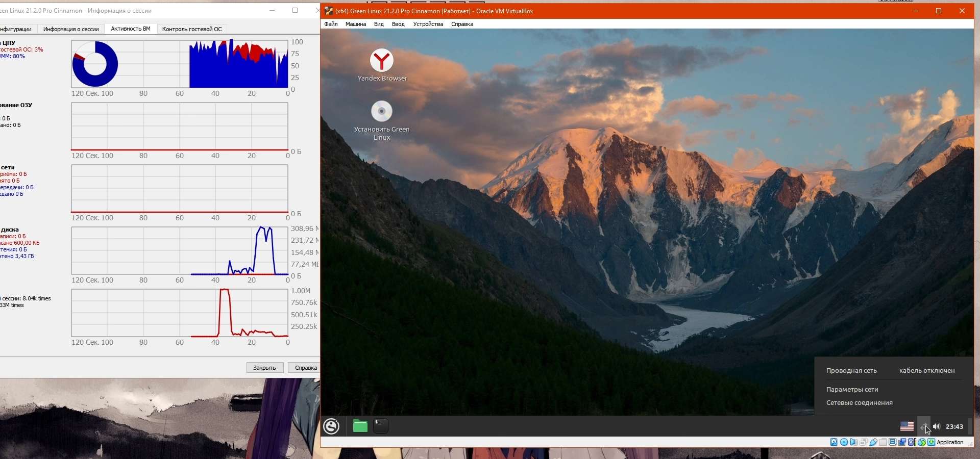Open the Устройства menu
This screenshot has width=980, height=459.
428,24
